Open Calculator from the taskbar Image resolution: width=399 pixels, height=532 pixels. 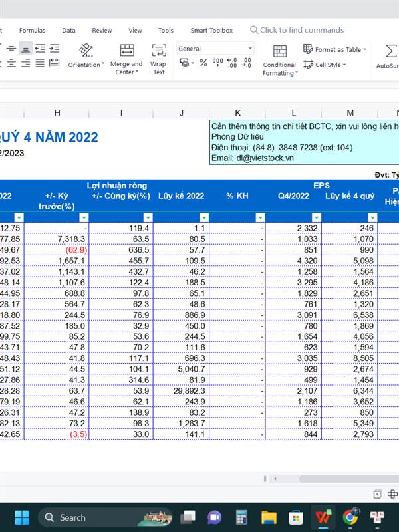241,517
